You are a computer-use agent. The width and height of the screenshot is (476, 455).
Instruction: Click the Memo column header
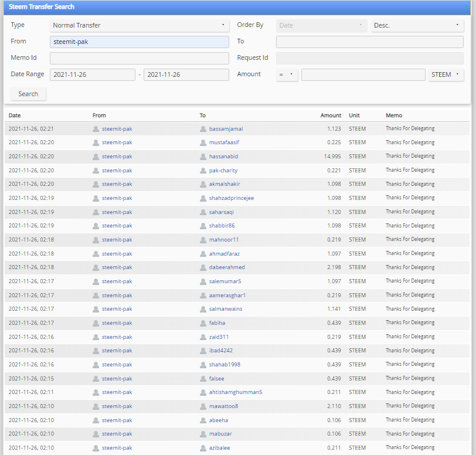pos(394,116)
